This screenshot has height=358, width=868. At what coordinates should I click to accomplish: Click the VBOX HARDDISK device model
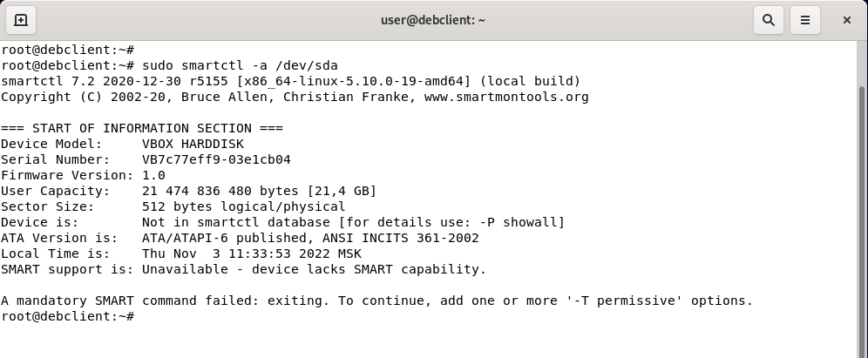pos(193,144)
